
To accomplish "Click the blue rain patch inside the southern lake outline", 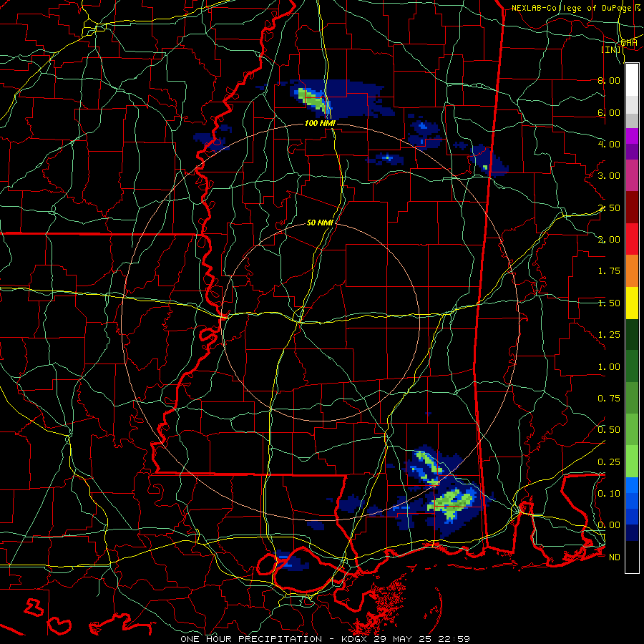I will coord(291,560).
